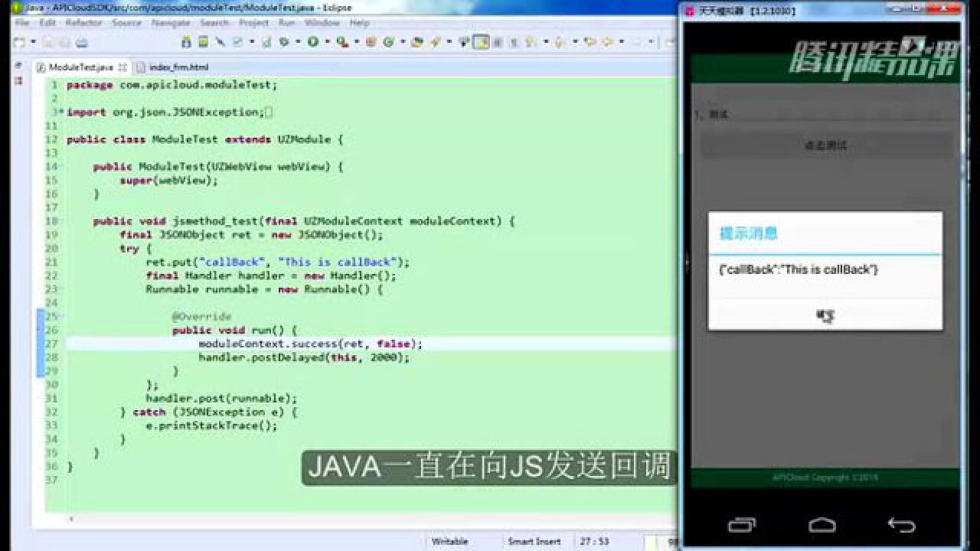
Task: Expand the Run dropdown arrow
Action: [x=328, y=42]
